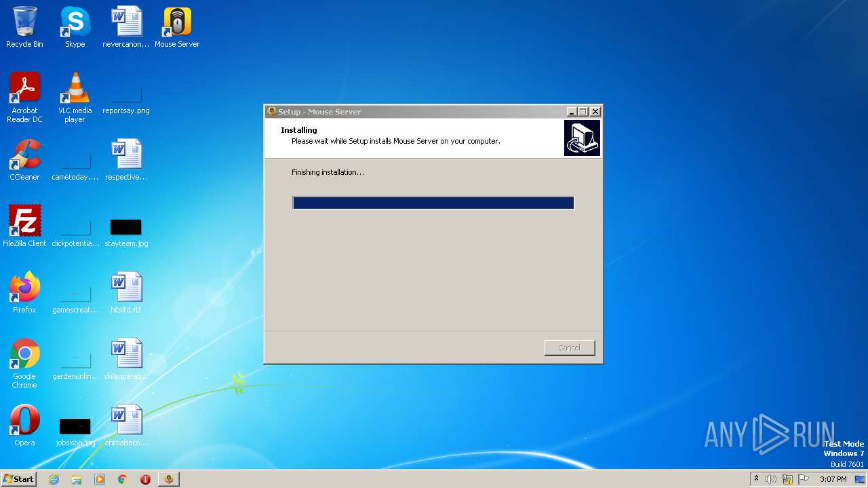Select the jobsisbn.jpg image file
868x488 pixels.
(x=75, y=432)
